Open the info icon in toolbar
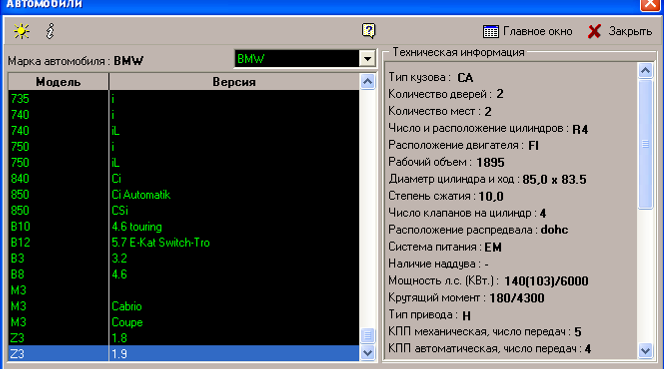The height and width of the screenshot is (369, 664). tap(50, 31)
